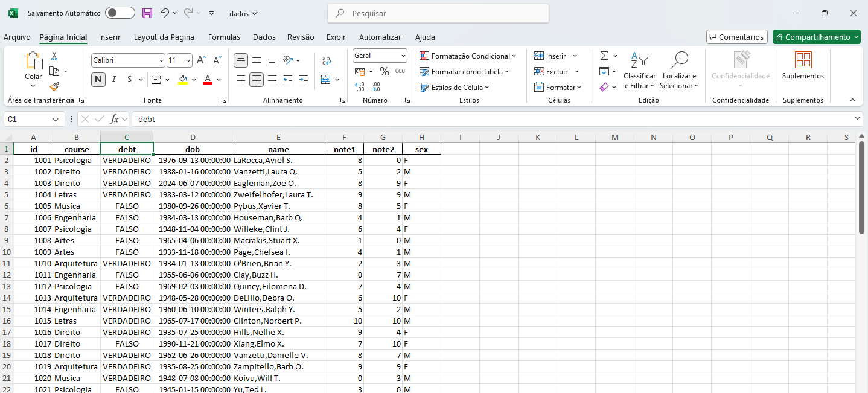The height and width of the screenshot is (393, 868).
Task: Click the Increase font size icon
Action: [202, 60]
